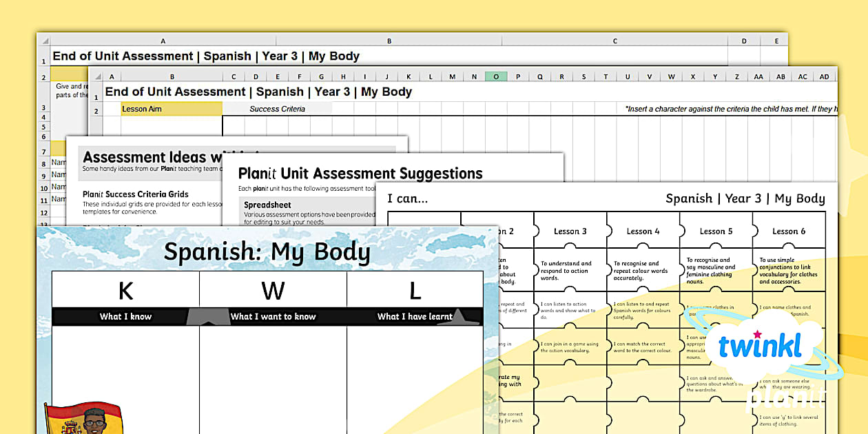Select column AD header in the spreadsheet

(824, 76)
